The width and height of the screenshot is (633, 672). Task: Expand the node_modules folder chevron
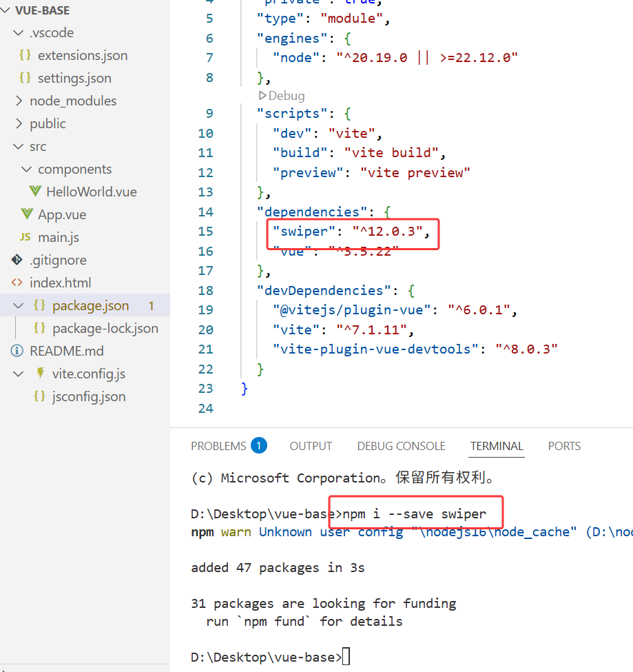tap(19, 101)
